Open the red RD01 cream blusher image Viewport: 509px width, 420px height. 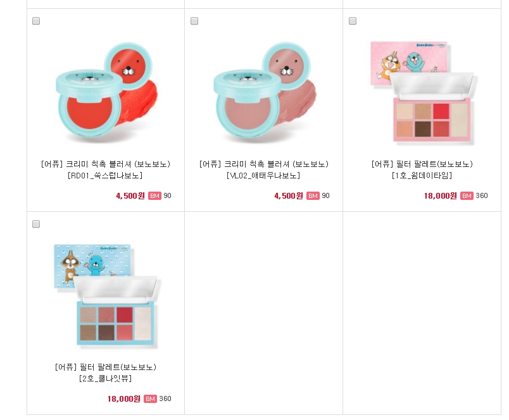tap(106, 93)
